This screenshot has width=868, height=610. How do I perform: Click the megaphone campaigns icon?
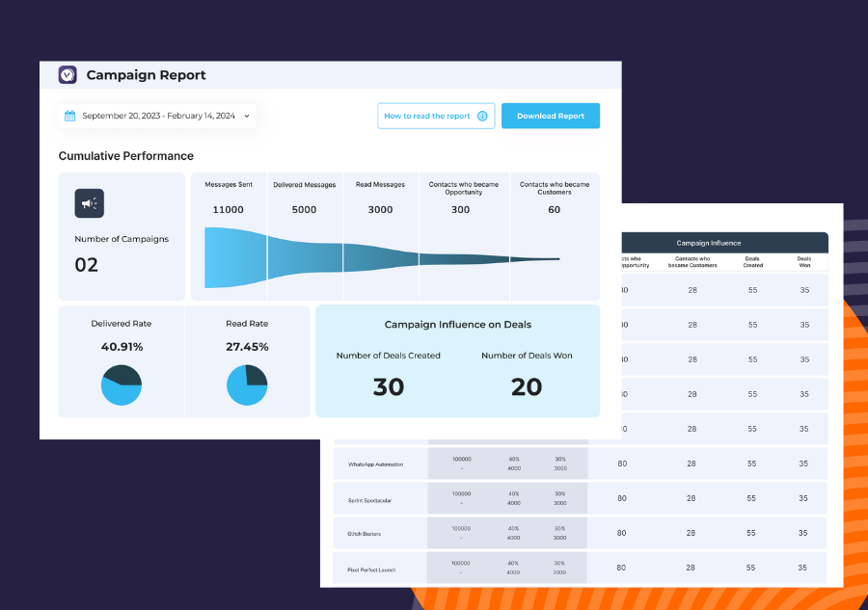pos(89,203)
